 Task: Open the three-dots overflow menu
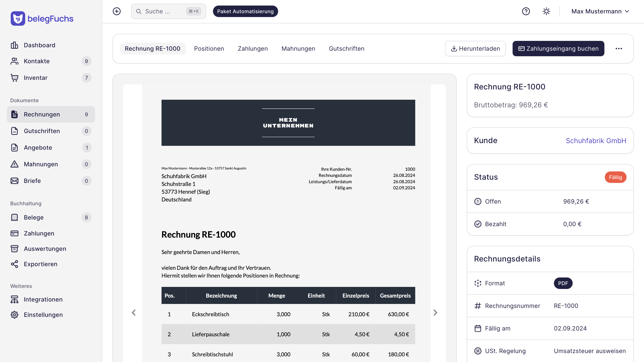(x=619, y=49)
